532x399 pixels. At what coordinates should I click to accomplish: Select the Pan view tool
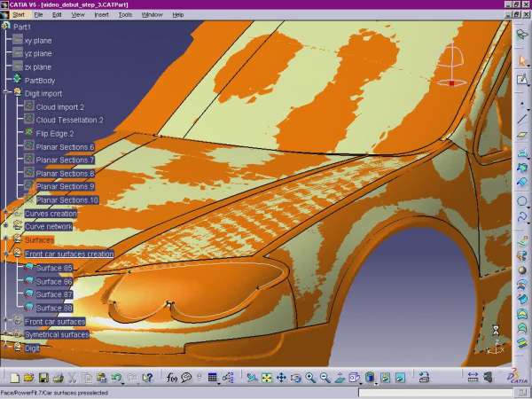(x=281, y=378)
